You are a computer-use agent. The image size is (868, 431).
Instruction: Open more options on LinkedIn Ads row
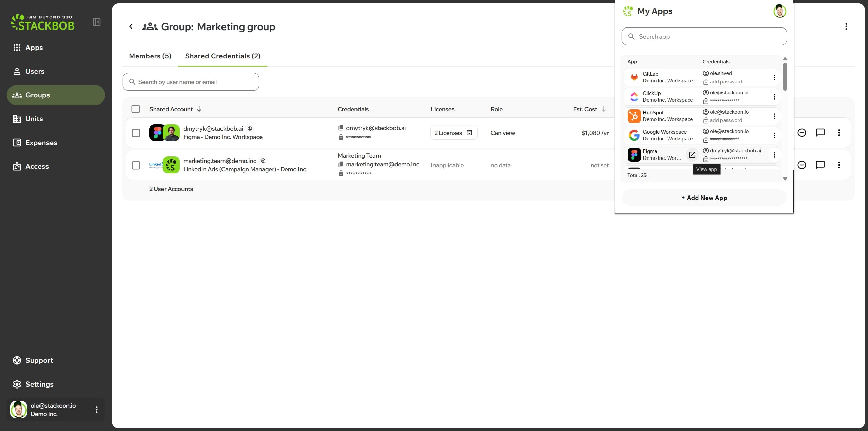839,165
